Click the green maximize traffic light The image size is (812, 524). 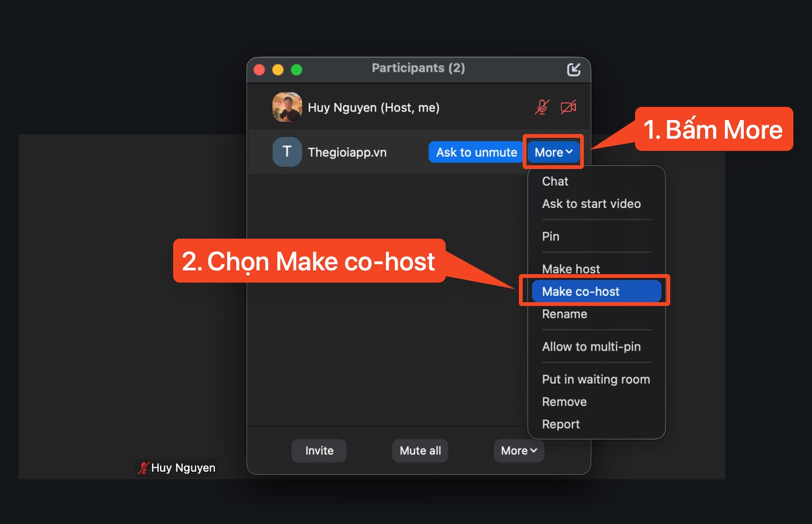295,70
